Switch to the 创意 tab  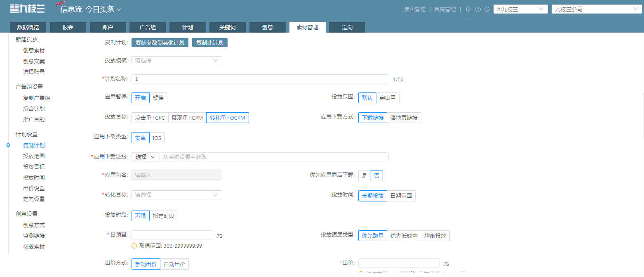tap(268, 27)
